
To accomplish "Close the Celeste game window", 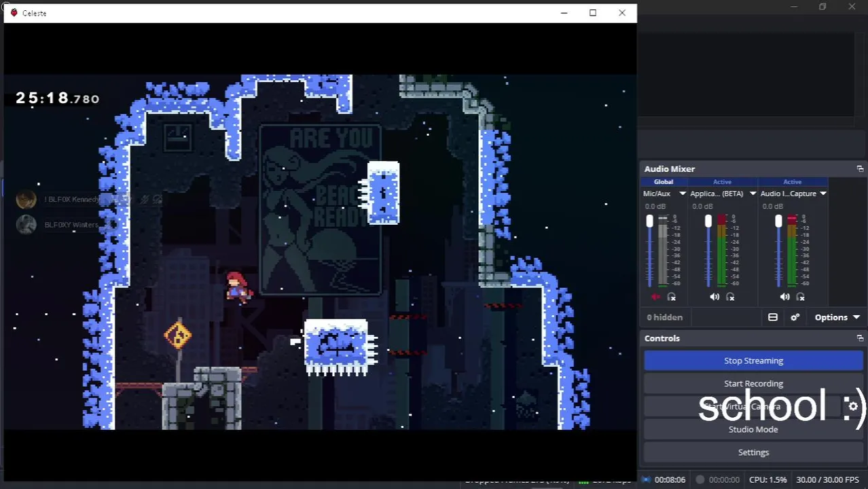I will [x=622, y=13].
